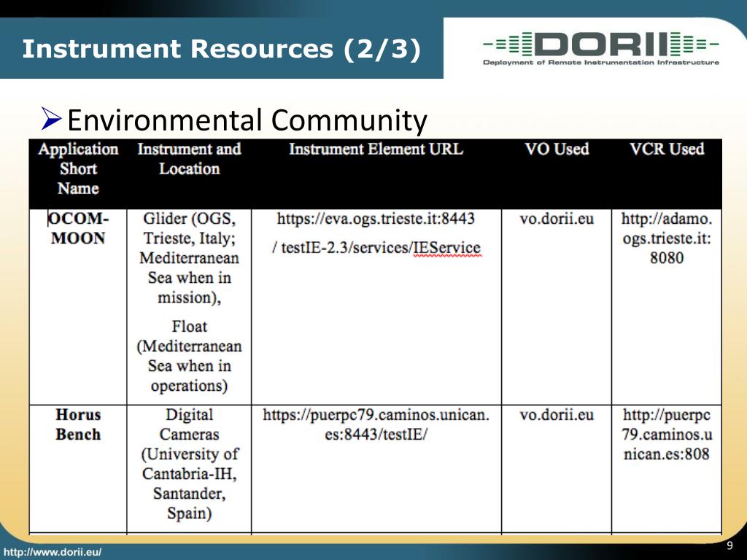Click the Glider (OGS, Trieste, Italy) text
This screenshot has width=747, height=560.
click(x=189, y=257)
